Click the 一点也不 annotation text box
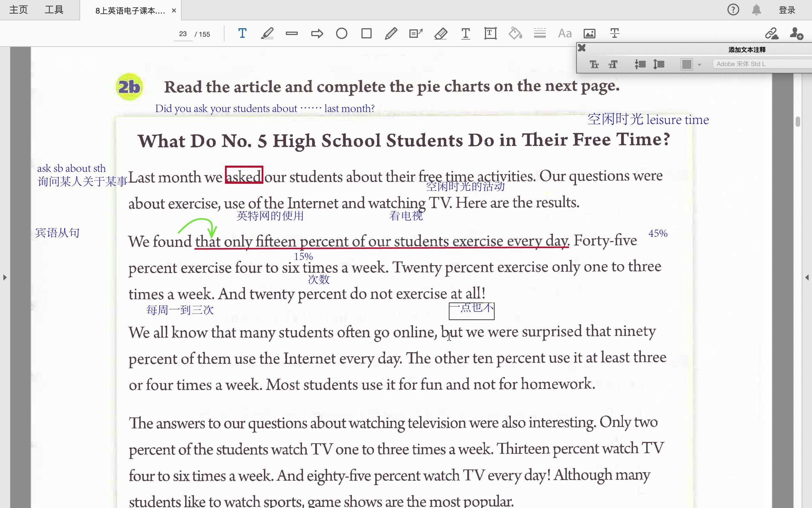 click(471, 311)
